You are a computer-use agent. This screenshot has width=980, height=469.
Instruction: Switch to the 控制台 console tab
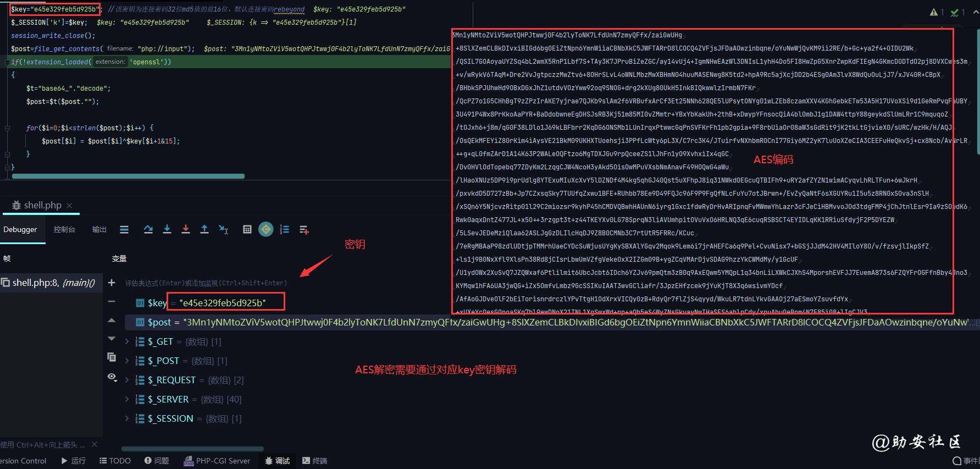click(x=64, y=230)
